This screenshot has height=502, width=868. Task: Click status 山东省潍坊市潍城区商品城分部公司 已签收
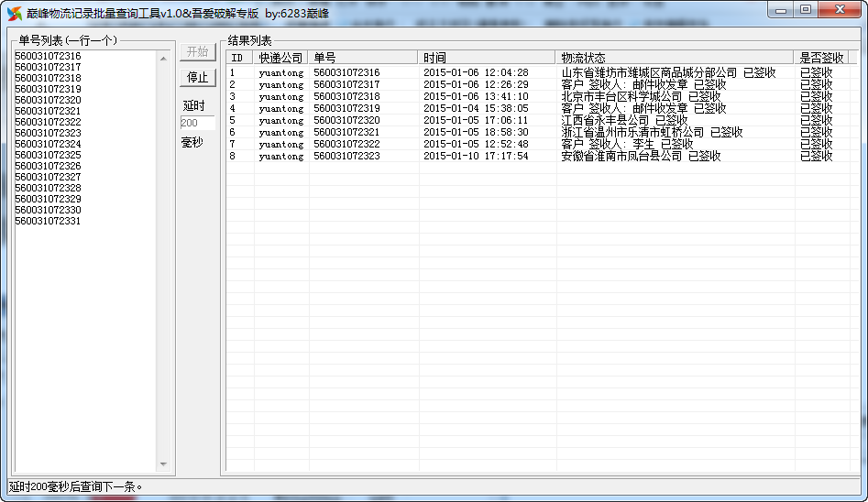(x=668, y=72)
